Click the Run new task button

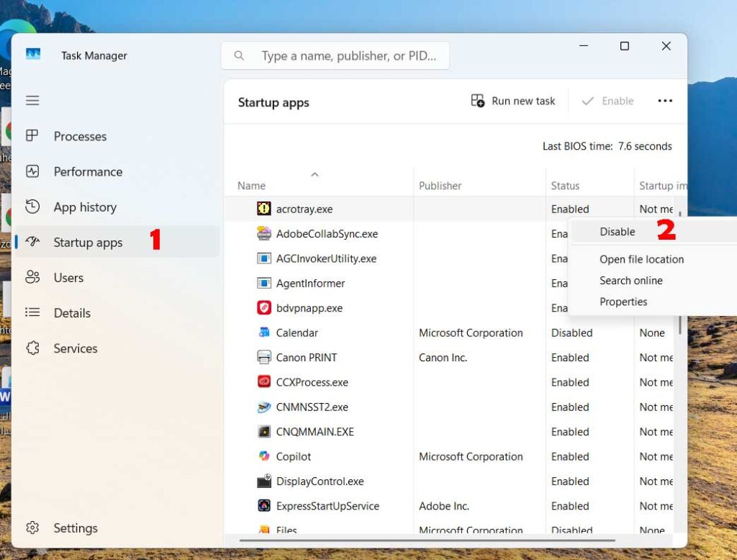(513, 101)
